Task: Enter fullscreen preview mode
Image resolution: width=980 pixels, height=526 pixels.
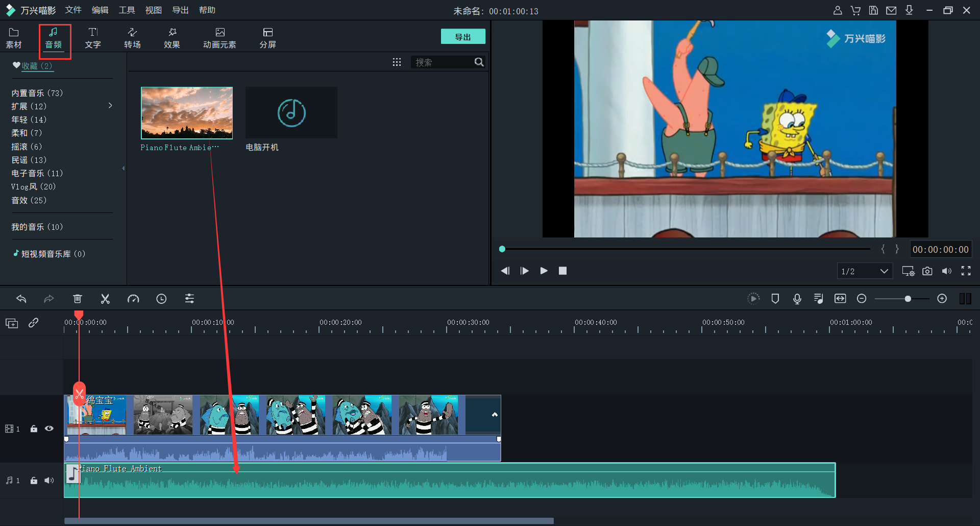Action: (x=966, y=271)
